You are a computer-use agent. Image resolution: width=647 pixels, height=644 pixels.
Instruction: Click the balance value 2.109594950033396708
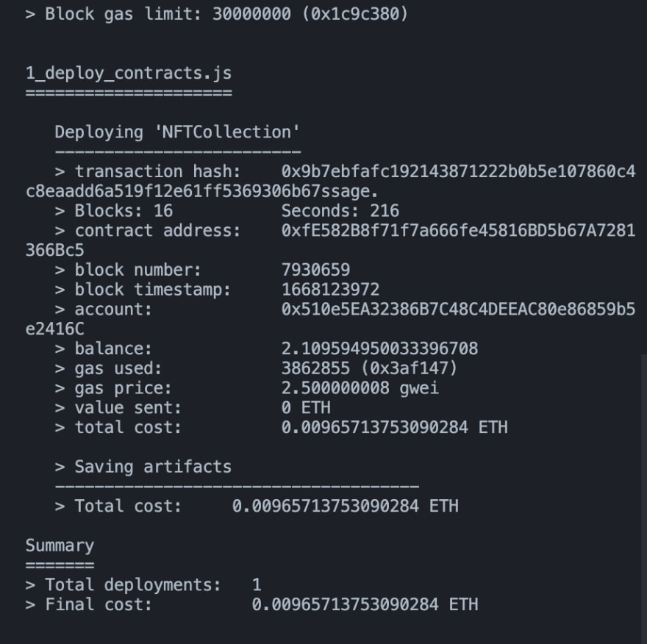pyautogui.click(x=379, y=348)
